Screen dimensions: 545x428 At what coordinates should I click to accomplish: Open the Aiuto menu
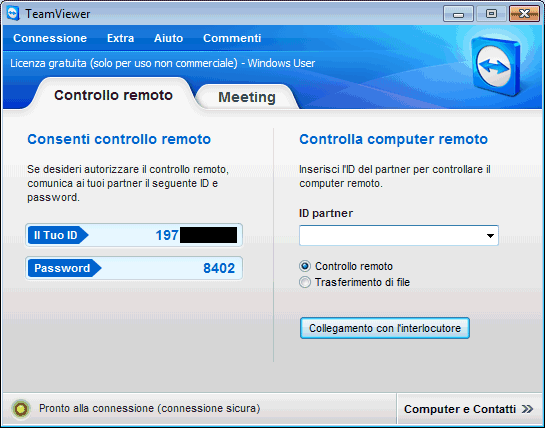pyautogui.click(x=169, y=38)
